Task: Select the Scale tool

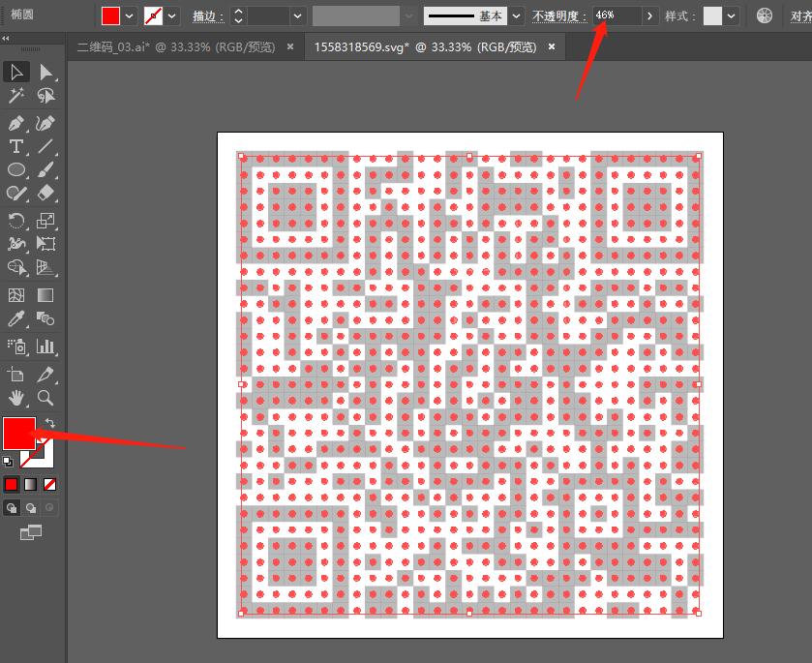Action: click(45, 221)
